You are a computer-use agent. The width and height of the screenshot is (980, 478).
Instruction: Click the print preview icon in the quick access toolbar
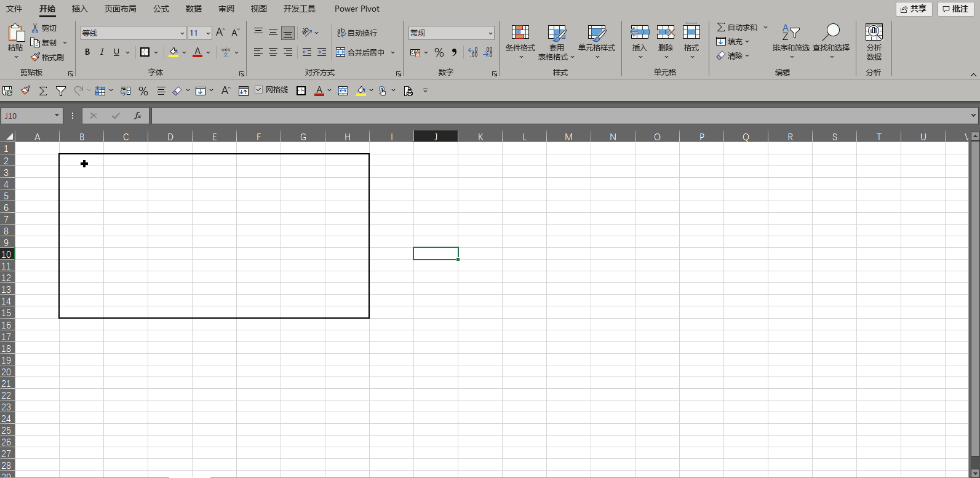click(x=408, y=91)
